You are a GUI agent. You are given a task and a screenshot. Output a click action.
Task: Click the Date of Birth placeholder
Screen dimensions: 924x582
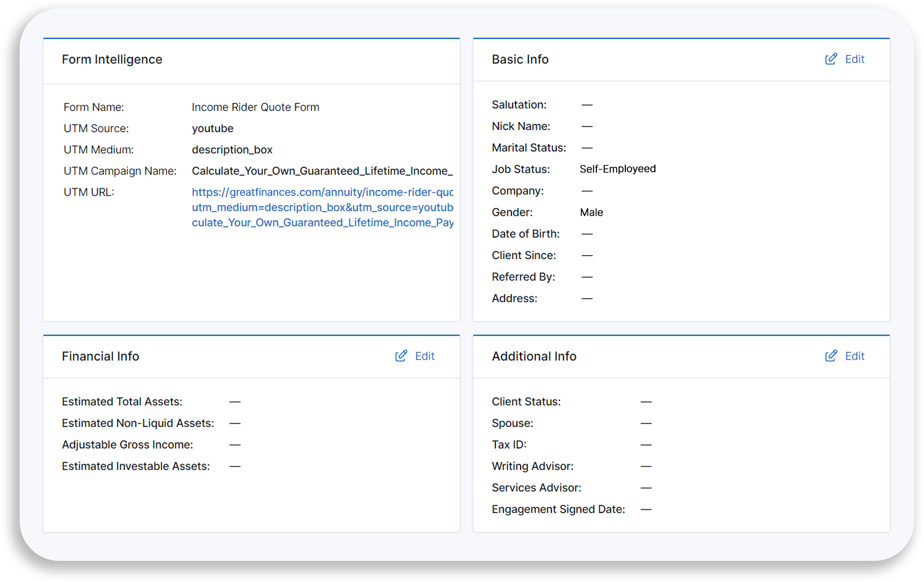pyautogui.click(x=587, y=233)
